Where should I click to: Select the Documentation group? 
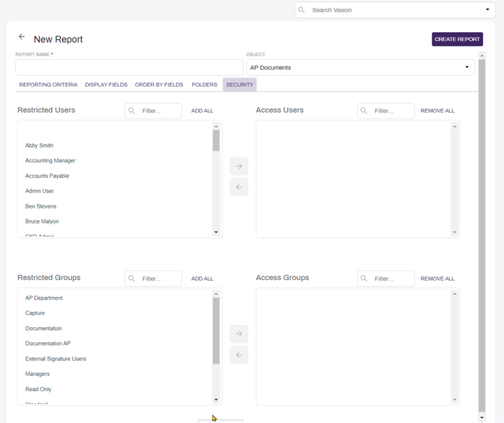pyautogui.click(x=43, y=329)
